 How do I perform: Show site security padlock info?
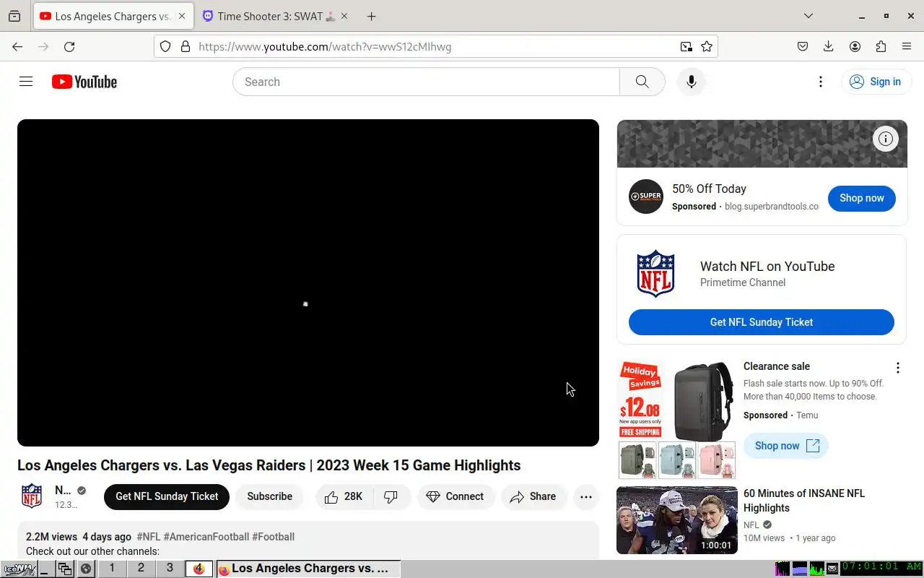[186, 46]
